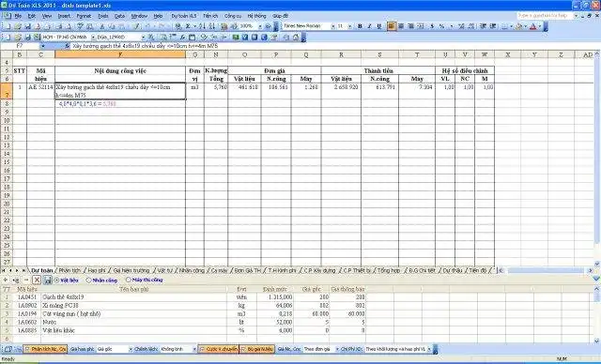Open the zoom percentage dropdown
The width and height of the screenshot is (601, 364).
click(260, 26)
